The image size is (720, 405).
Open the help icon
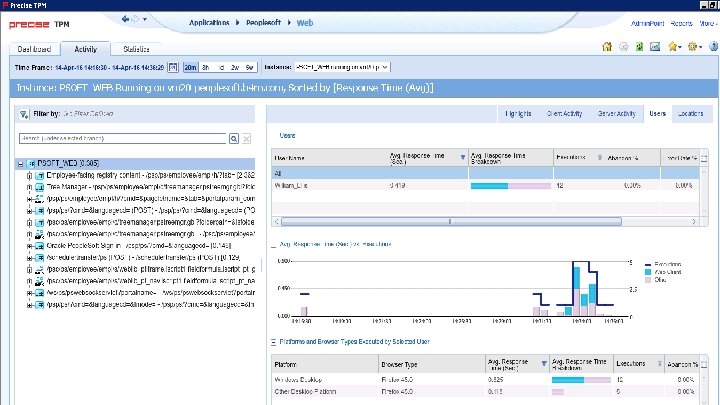tap(713, 46)
